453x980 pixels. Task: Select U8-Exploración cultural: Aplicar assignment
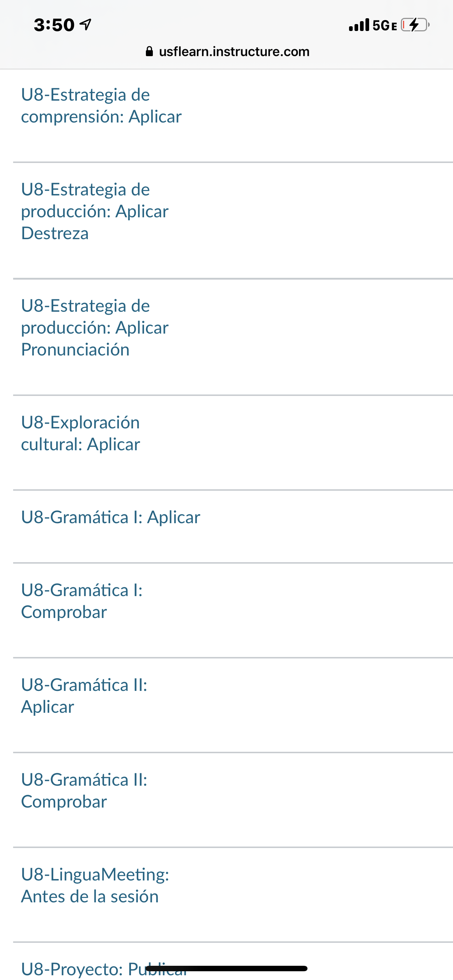81,433
